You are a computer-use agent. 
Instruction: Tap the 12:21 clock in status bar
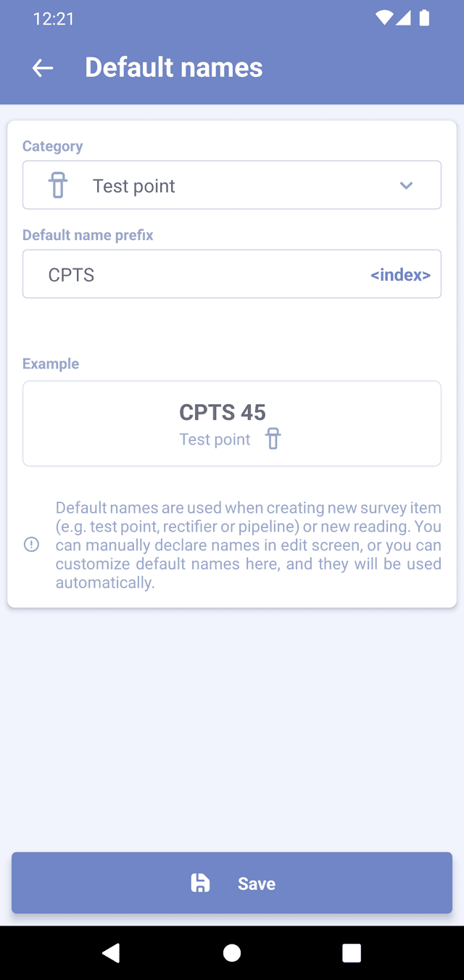click(x=54, y=19)
